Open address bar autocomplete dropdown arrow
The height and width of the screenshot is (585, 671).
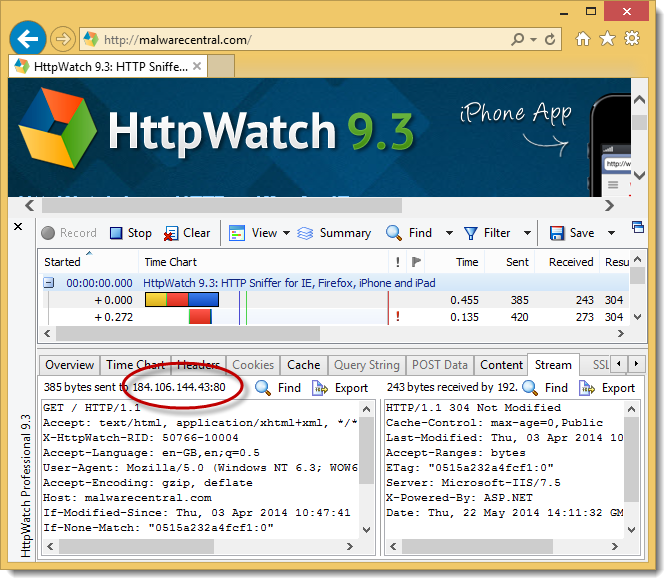533,39
